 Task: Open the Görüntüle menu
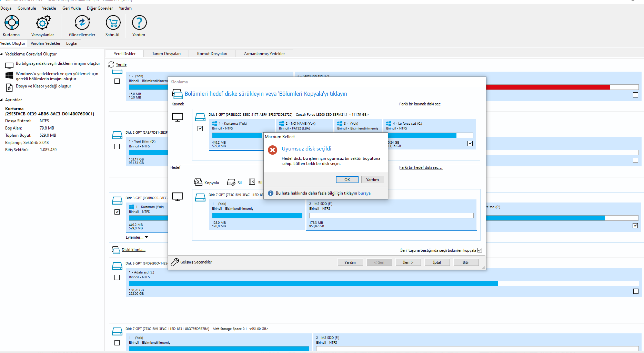coord(27,8)
